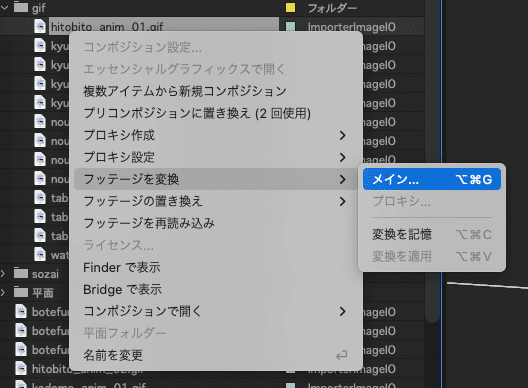Click the project panel vertical scrollbar
The image size is (528, 388).
click(432, 162)
